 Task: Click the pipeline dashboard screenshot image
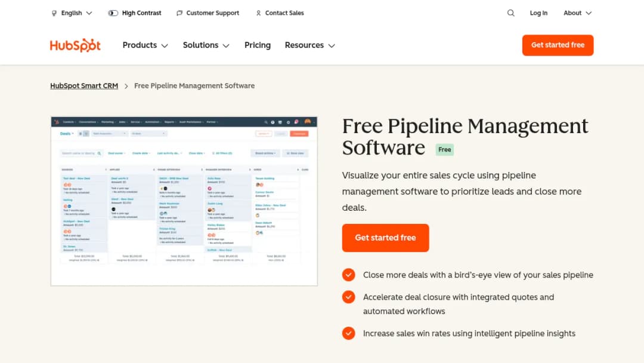pos(184,201)
